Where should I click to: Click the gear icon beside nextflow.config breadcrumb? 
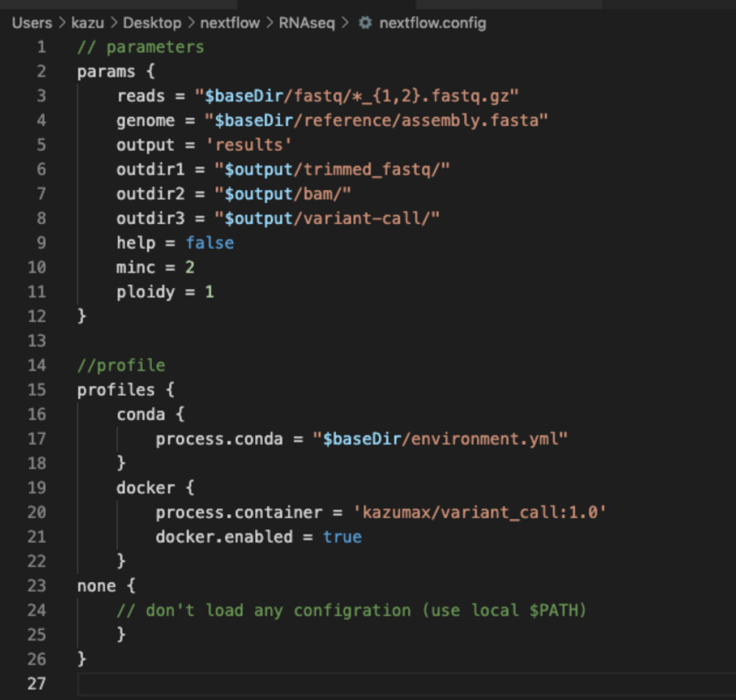(365, 23)
